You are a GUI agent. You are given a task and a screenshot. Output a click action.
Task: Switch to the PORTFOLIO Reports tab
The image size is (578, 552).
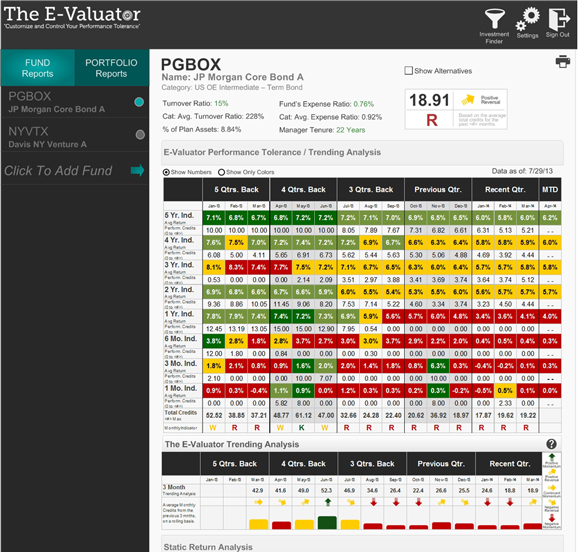pyautogui.click(x=112, y=68)
